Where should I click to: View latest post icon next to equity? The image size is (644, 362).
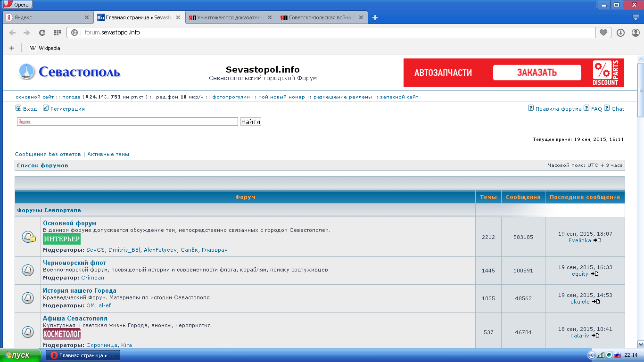click(x=594, y=274)
